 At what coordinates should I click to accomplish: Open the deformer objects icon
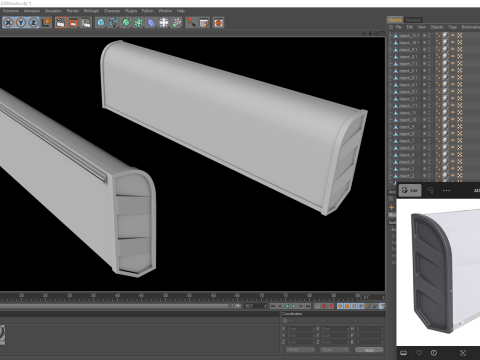[x=151, y=23]
